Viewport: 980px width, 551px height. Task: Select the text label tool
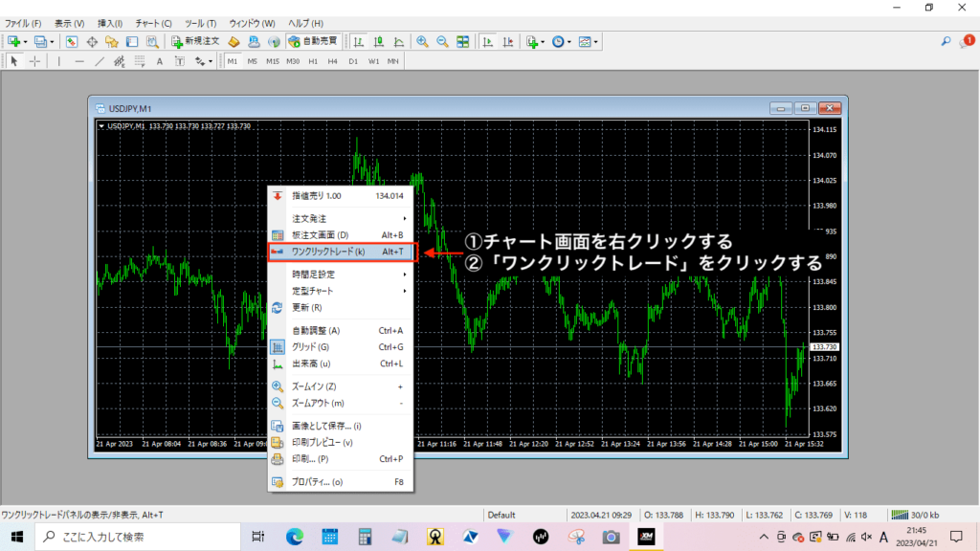179,61
